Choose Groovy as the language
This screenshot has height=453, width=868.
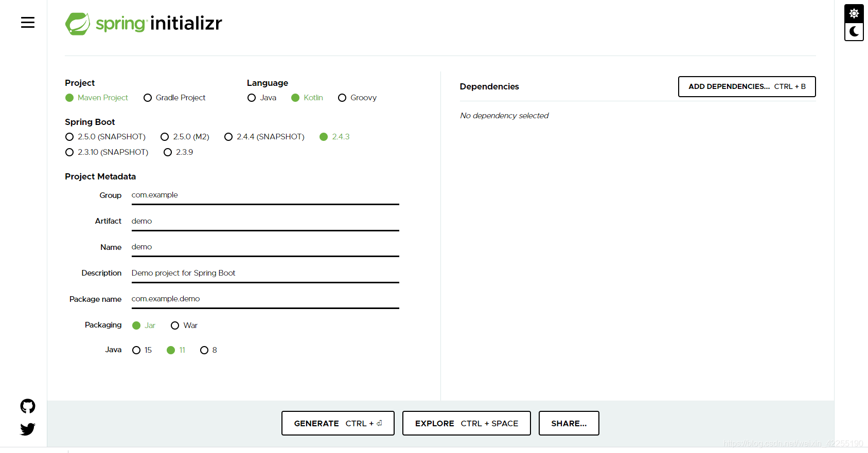click(358, 98)
